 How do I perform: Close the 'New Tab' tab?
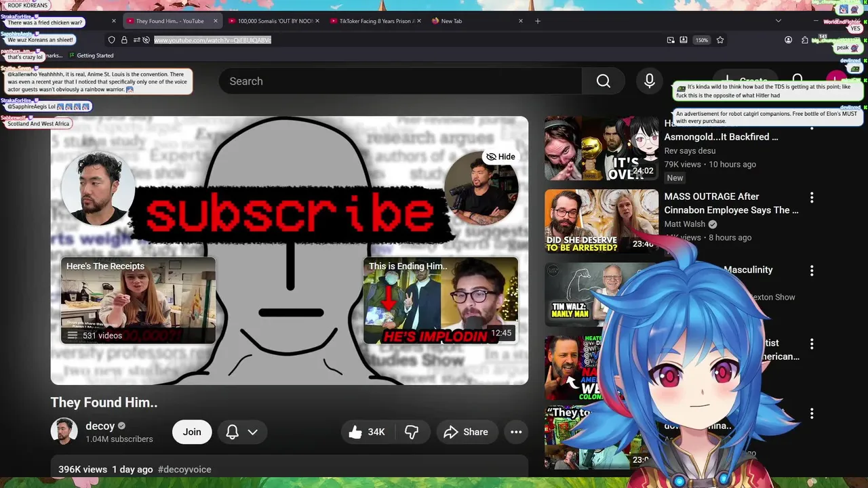click(x=521, y=21)
